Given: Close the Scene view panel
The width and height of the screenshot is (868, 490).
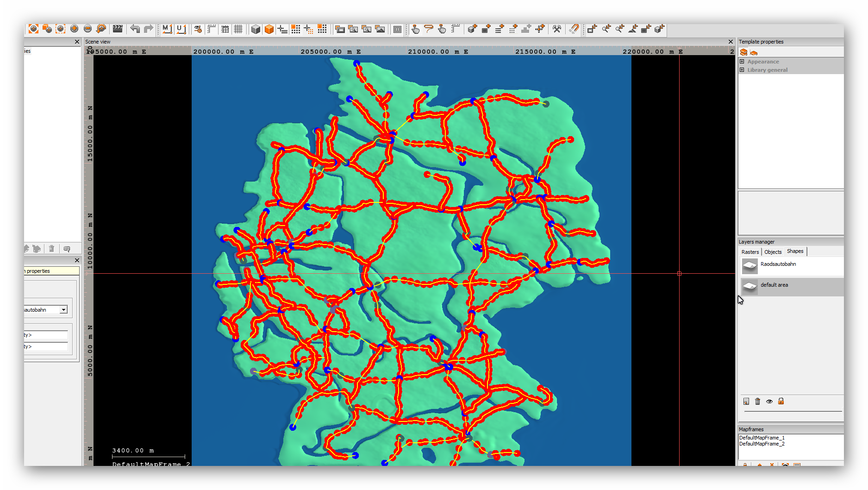Looking at the screenshot, I should [731, 42].
